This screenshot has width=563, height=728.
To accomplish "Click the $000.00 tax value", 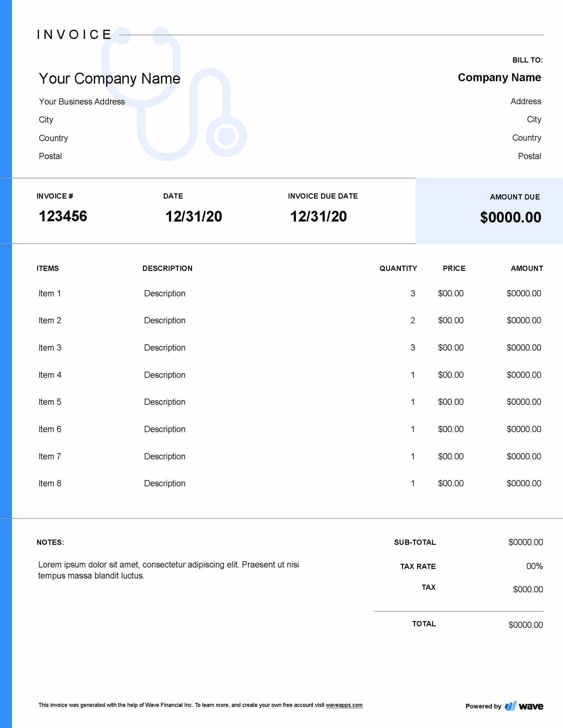I will tap(528, 589).
